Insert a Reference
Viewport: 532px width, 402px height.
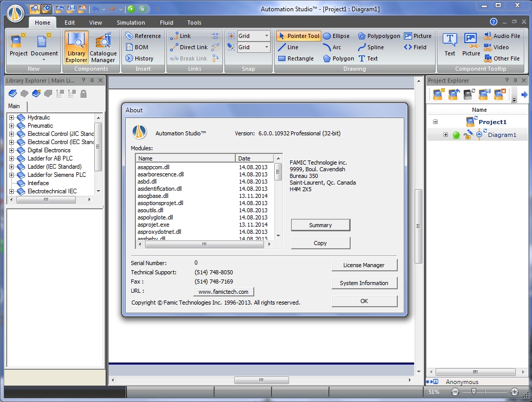pos(143,36)
